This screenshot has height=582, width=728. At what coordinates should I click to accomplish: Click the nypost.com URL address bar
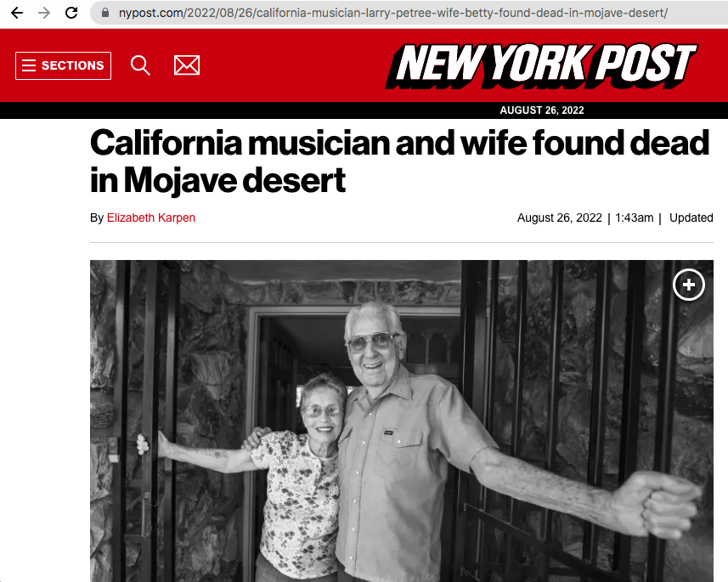[x=409, y=13]
